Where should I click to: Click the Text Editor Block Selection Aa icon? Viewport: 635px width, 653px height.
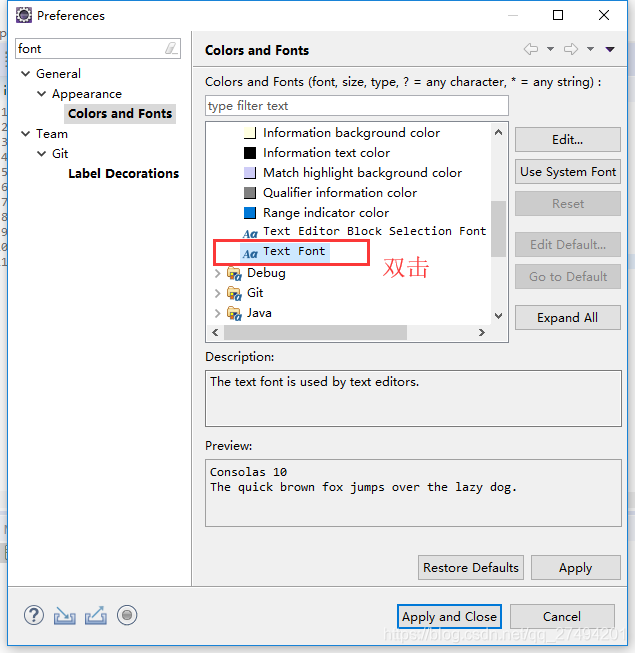250,233
